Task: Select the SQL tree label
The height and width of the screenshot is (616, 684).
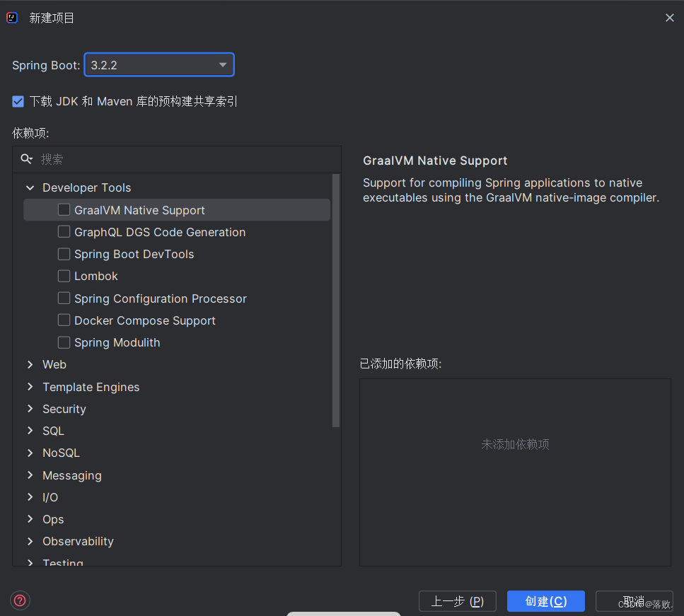Action: point(53,431)
